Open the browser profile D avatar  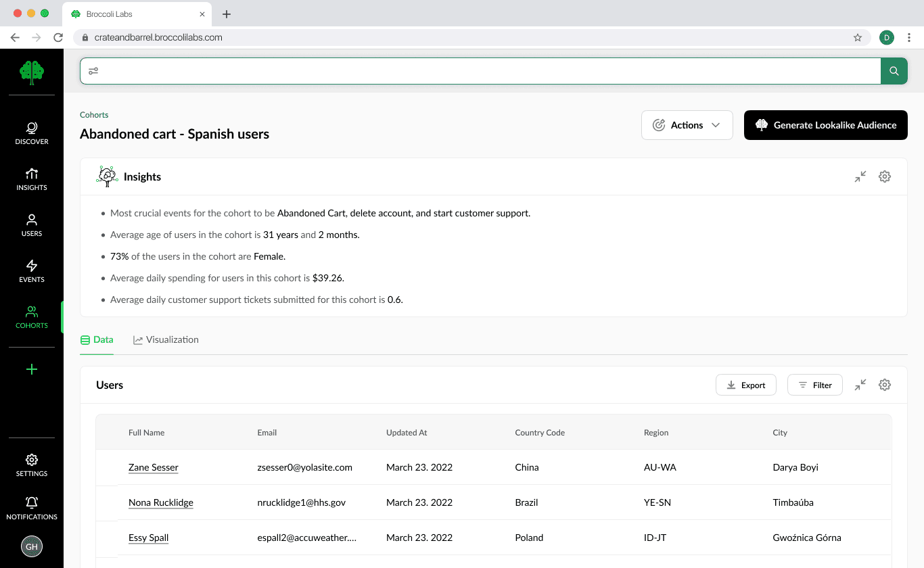pos(887,38)
